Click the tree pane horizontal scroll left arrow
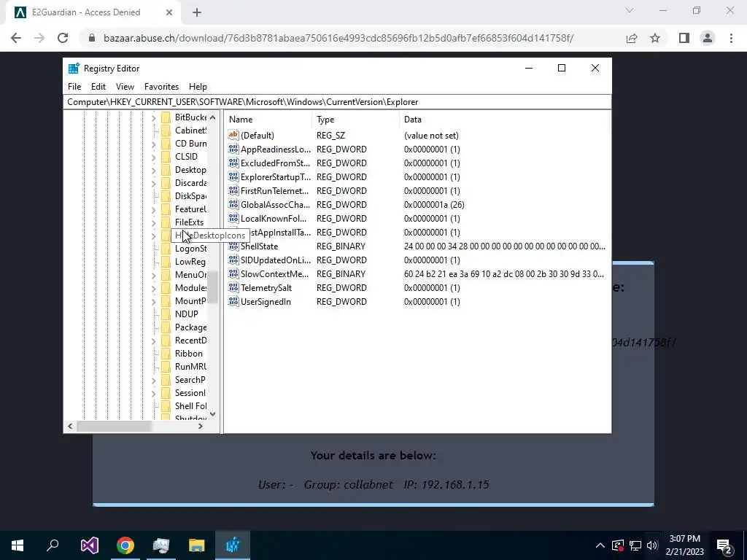The height and width of the screenshot is (560, 747). [x=71, y=426]
